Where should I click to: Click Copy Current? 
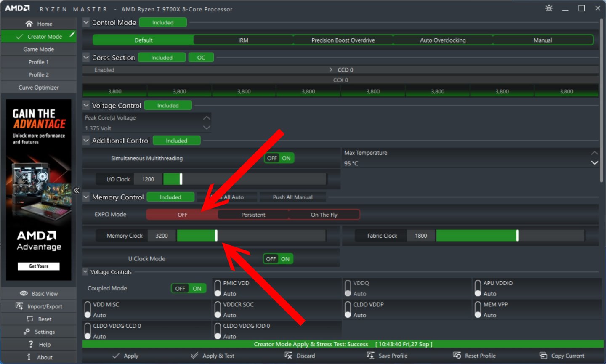(562, 356)
